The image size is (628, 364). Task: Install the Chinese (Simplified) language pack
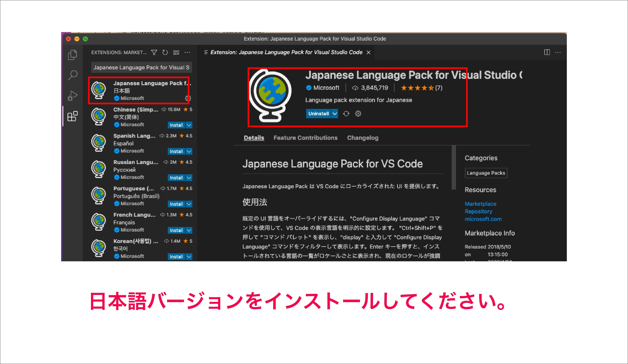[x=176, y=125]
